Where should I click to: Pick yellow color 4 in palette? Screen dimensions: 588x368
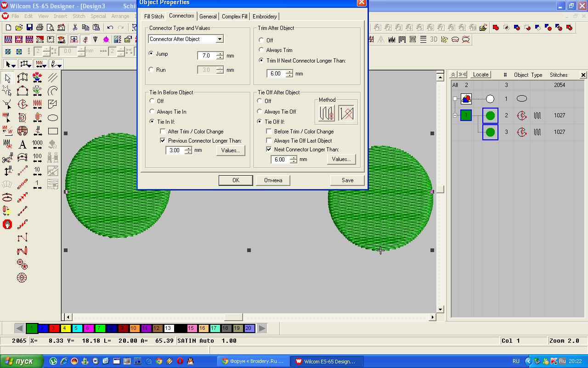pos(64,328)
